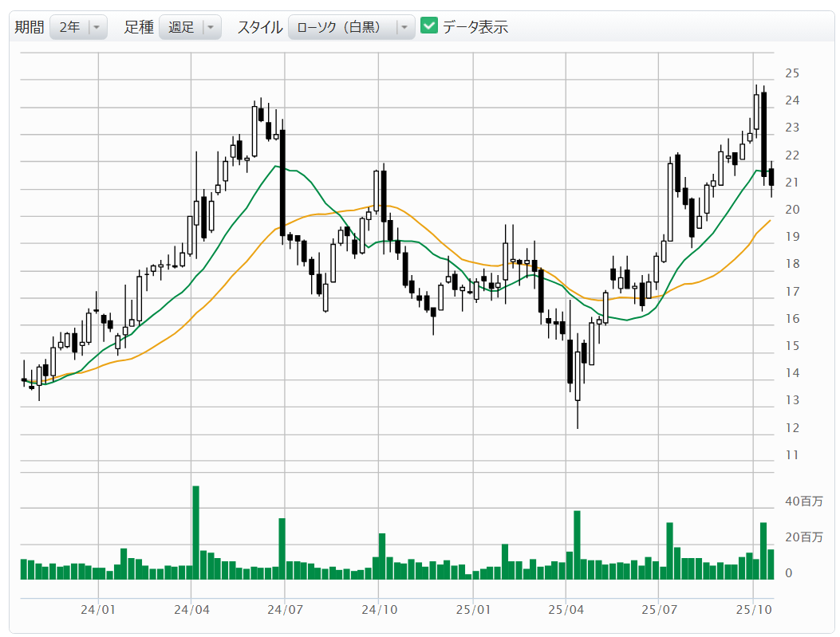The image size is (840, 637).
Task: Click the データ表示 label text
Action: click(475, 27)
